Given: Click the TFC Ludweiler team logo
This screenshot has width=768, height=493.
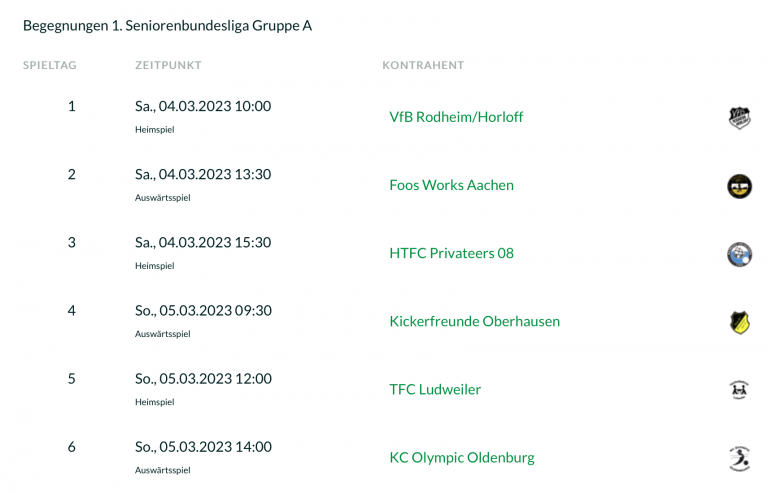Looking at the screenshot, I should (739, 390).
